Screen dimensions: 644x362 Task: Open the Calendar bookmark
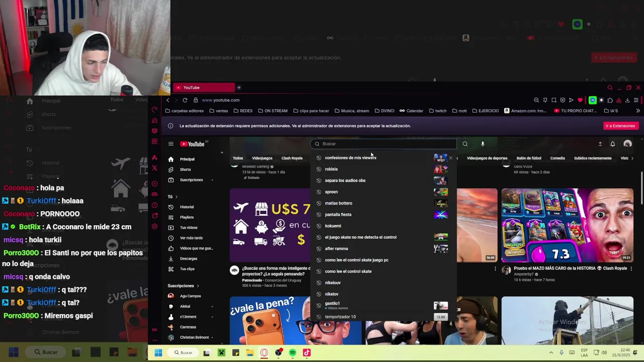pyautogui.click(x=411, y=111)
